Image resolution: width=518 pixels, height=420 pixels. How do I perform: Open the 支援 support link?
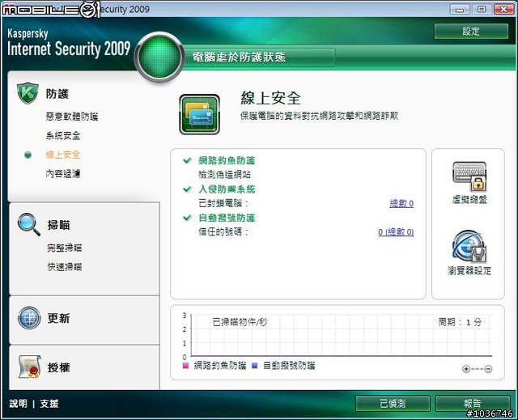point(49,404)
